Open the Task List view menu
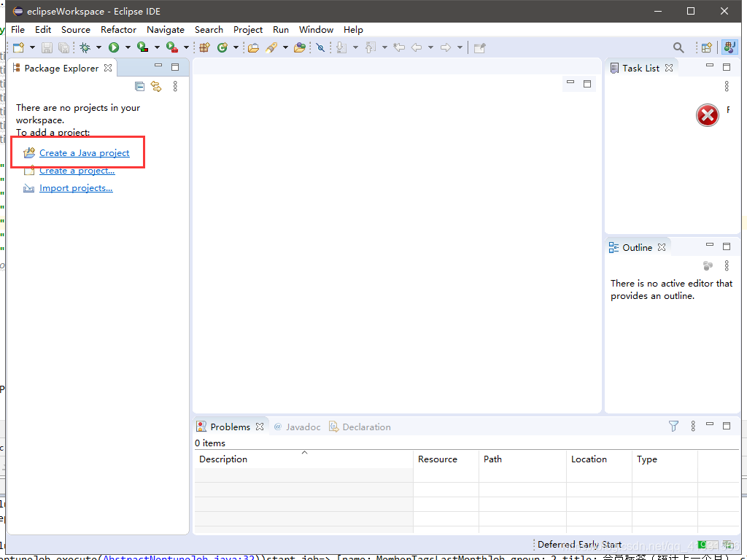 pos(727,86)
